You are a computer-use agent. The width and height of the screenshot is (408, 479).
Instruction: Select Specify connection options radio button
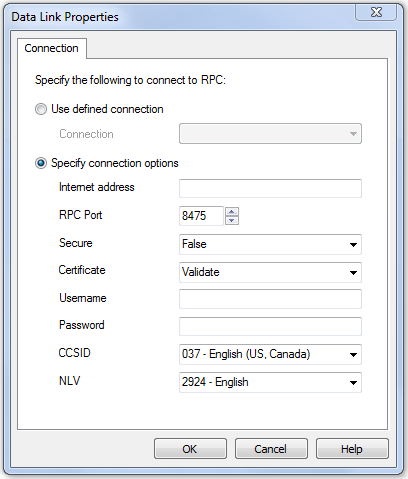pyautogui.click(x=41, y=163)
